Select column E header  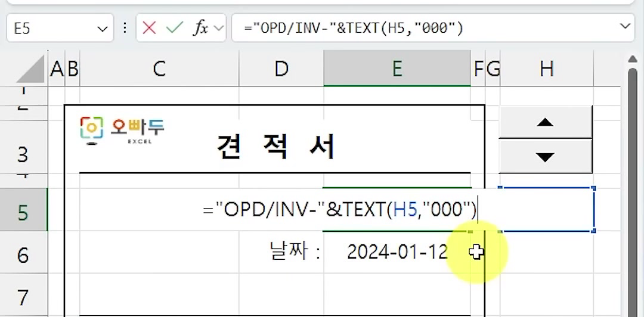[x=397, y=69]
